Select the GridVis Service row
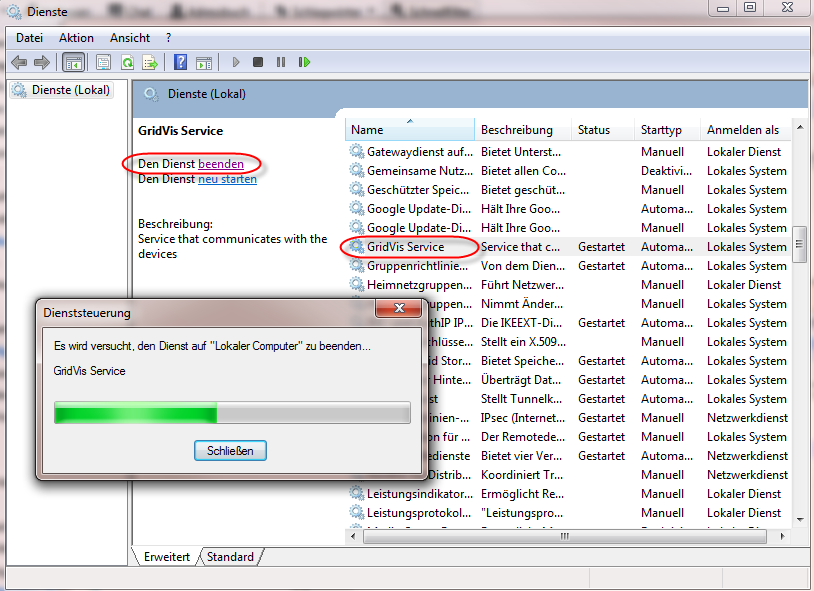This screenshot has height=591, width=814. [x=405, y=247]
